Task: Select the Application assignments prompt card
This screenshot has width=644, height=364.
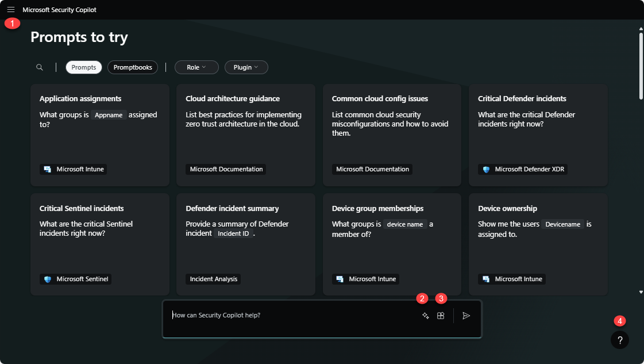Action: 100,135
